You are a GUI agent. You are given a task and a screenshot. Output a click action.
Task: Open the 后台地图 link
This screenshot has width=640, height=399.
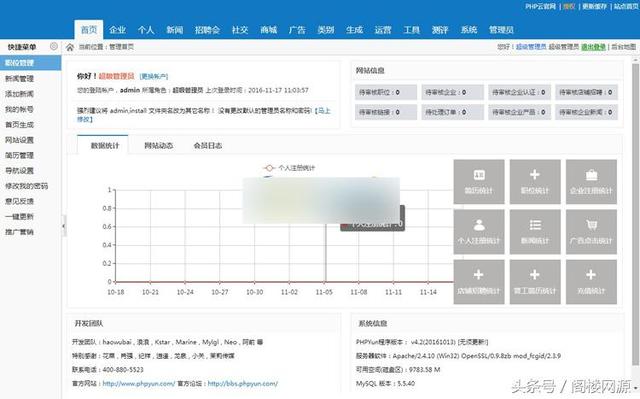click(624, 47)
